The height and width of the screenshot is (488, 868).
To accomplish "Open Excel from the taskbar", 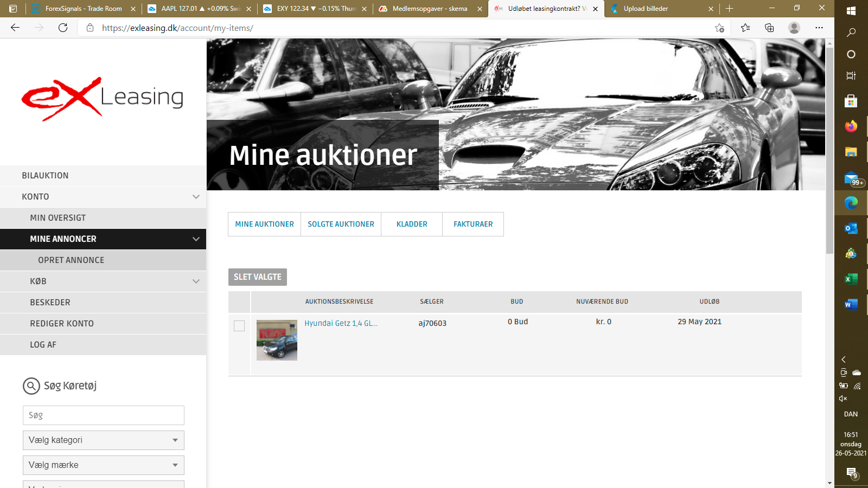I will [x=851, y=279].
